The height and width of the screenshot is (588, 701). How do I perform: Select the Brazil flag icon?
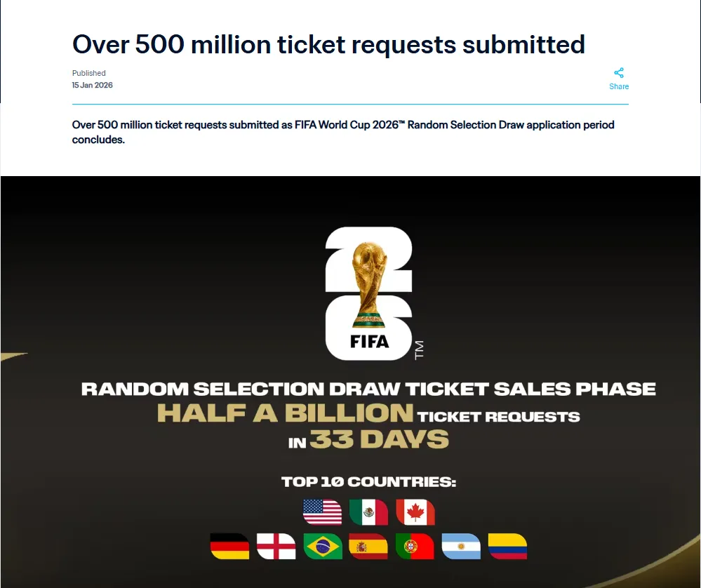[322, 546]
